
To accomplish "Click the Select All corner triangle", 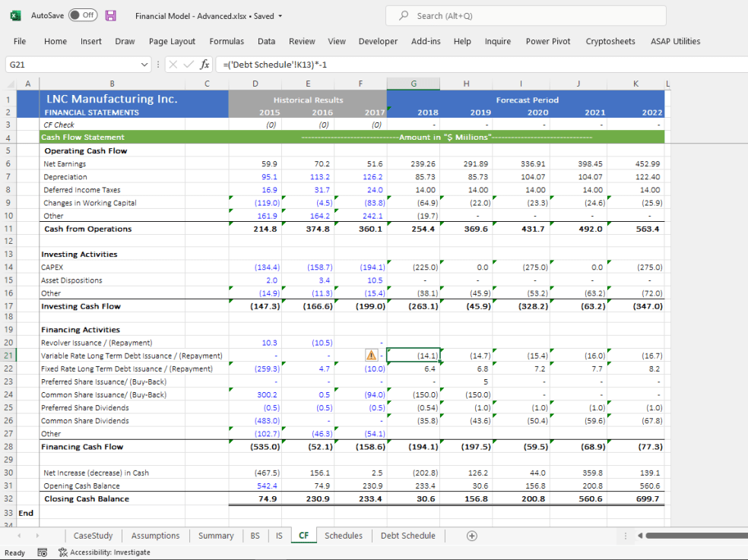I will click(11, 84).
